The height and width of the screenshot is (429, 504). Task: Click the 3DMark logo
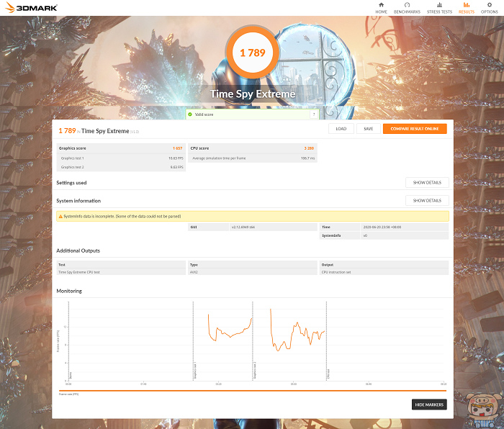(x=31, y=7)
